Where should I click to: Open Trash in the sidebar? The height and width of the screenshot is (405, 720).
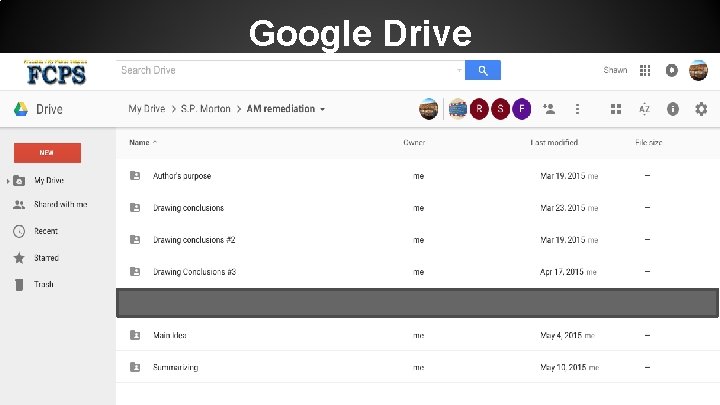point(44,284)
